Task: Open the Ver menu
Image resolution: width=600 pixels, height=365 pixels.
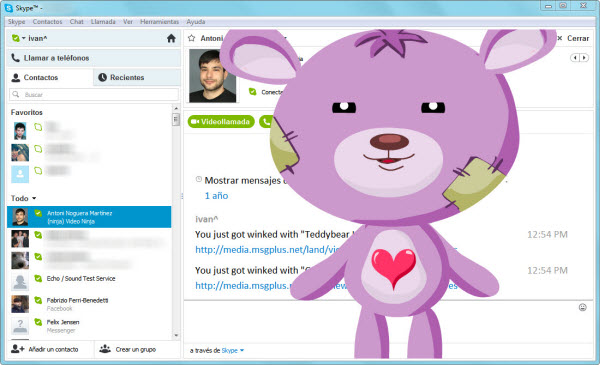Action: point(128,22)
